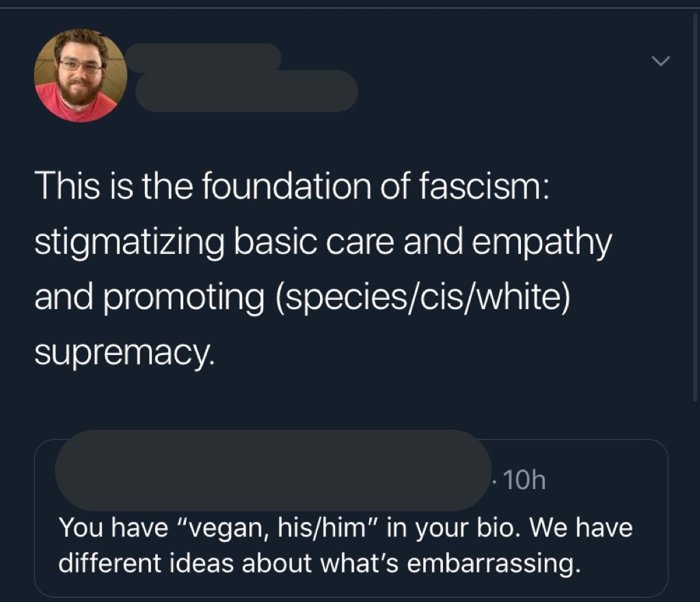
Task: Click the quoted text 'vegan, his/him'
Action: pos(278,527)
